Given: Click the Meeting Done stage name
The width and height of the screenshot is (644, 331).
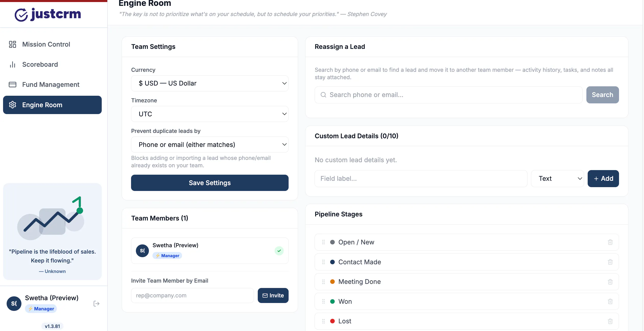Looking at the screenshot, I should pyautogui.click(x=359, y=282).
